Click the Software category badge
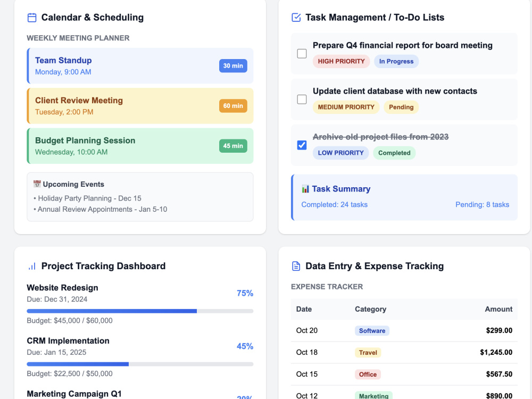Viewport: 532px width, 399px height. 372,331
